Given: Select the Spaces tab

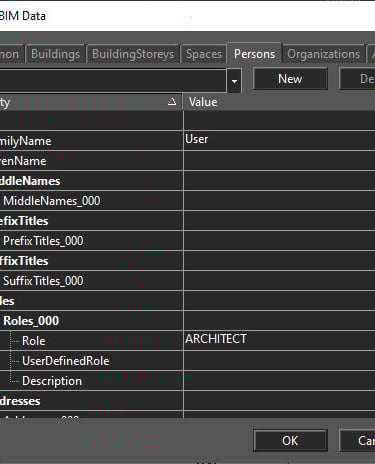Looking at the screenshot, I should (x=204, y=54).
